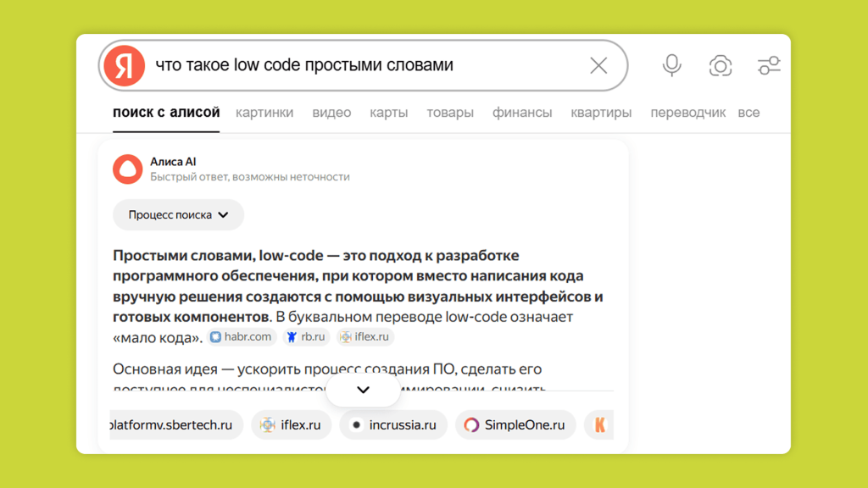The image size is (868, 488).
Task: Open the карты tab
Action: pyautogui.click(x=388, y=113)
